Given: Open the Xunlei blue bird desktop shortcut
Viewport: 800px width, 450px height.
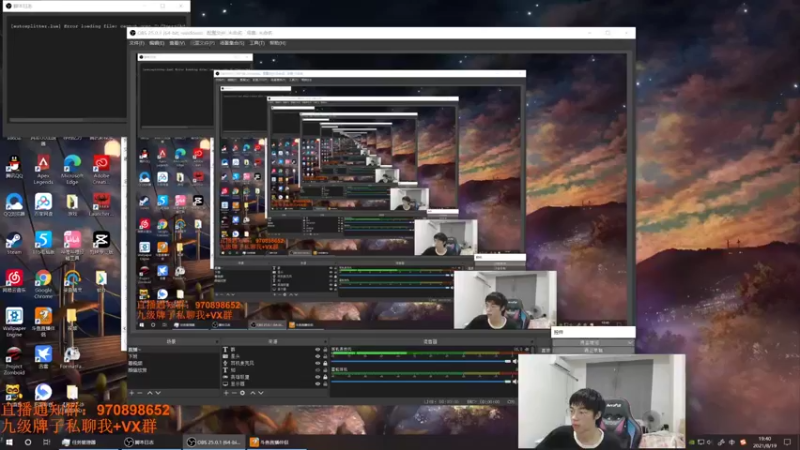Looking at the screenshot, I should click(x=43, y=357).
